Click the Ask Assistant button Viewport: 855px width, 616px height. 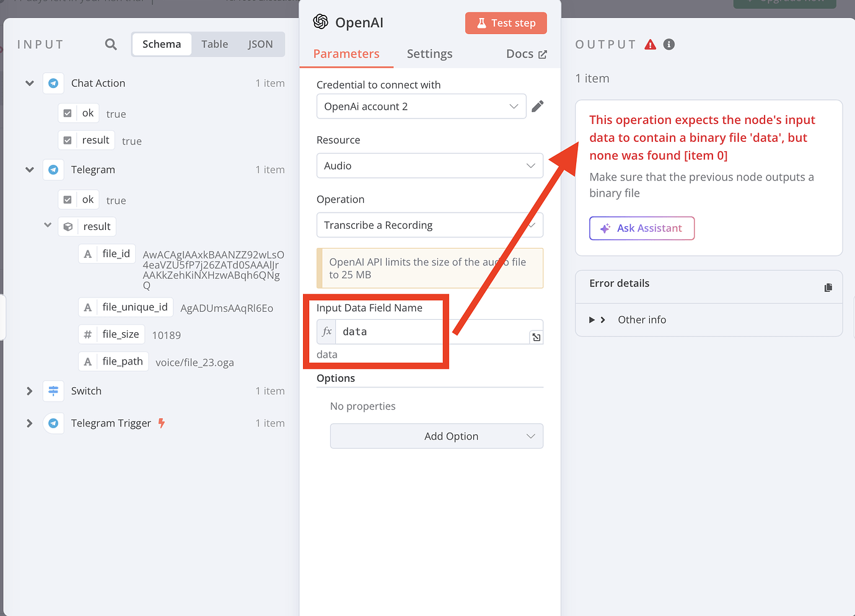click(642, 228)
